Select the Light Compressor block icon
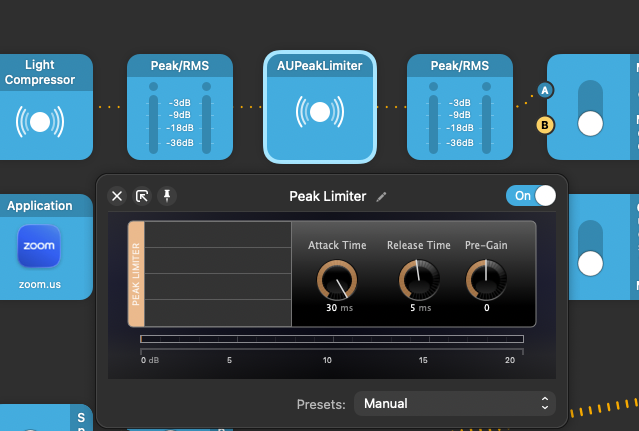 [40, 122]
